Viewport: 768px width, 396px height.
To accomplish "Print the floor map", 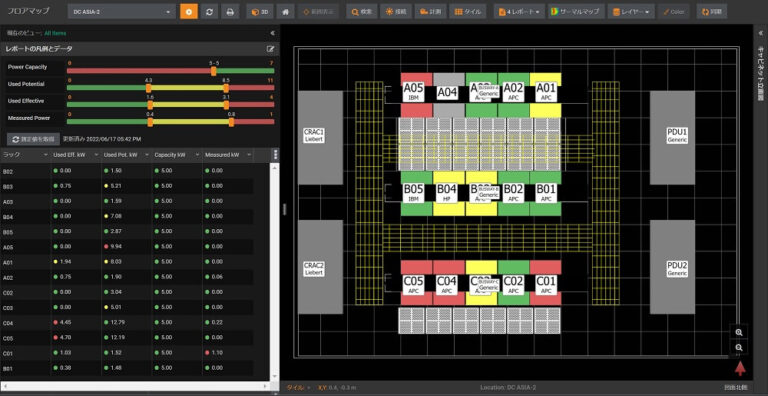I will 230,11.
